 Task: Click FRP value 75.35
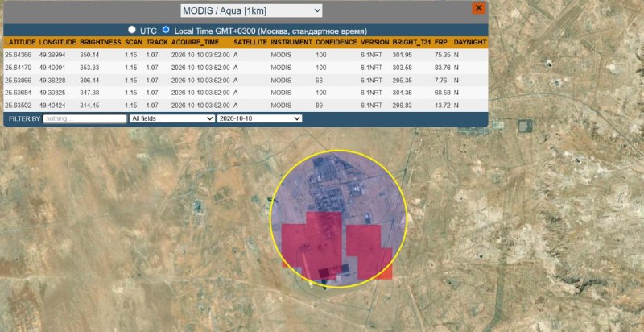pos(442,55)
